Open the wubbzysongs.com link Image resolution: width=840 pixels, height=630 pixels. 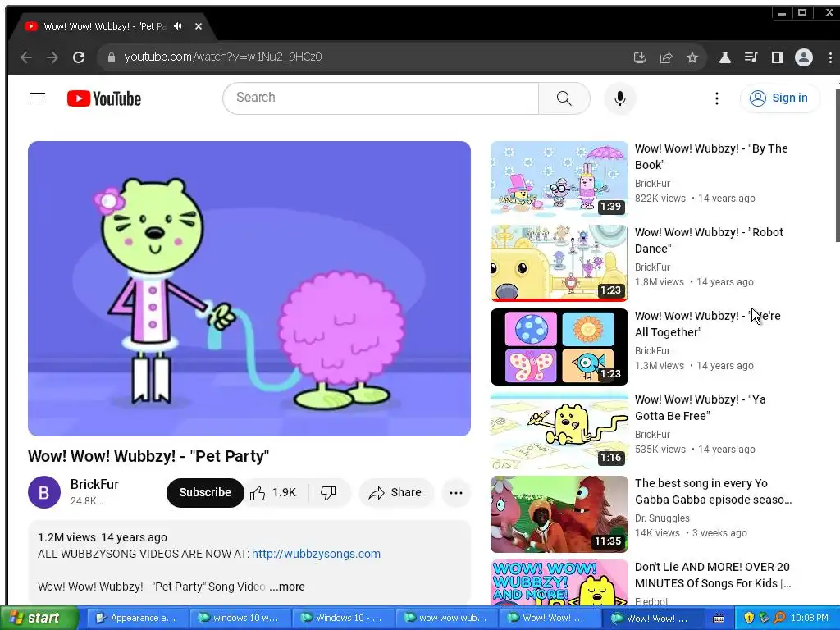pos(316,554)
